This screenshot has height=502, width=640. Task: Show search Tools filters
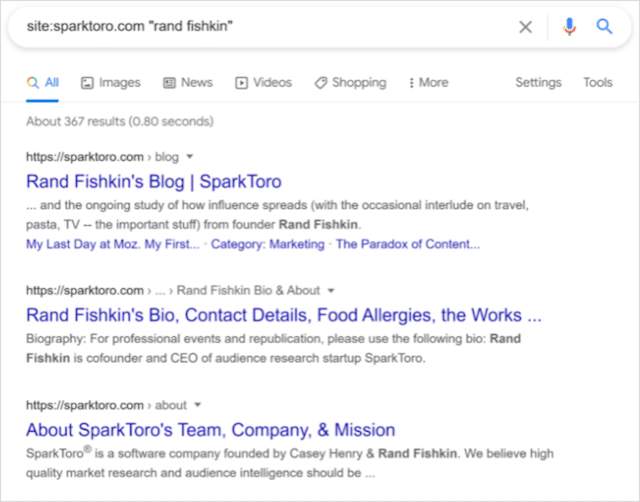pyautogui.click(x=598, y=83)
